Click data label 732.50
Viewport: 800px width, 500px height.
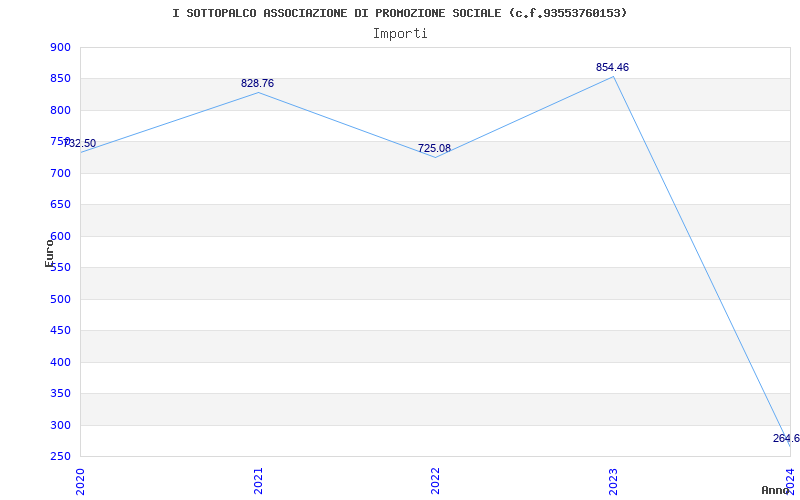click(80, 143)
